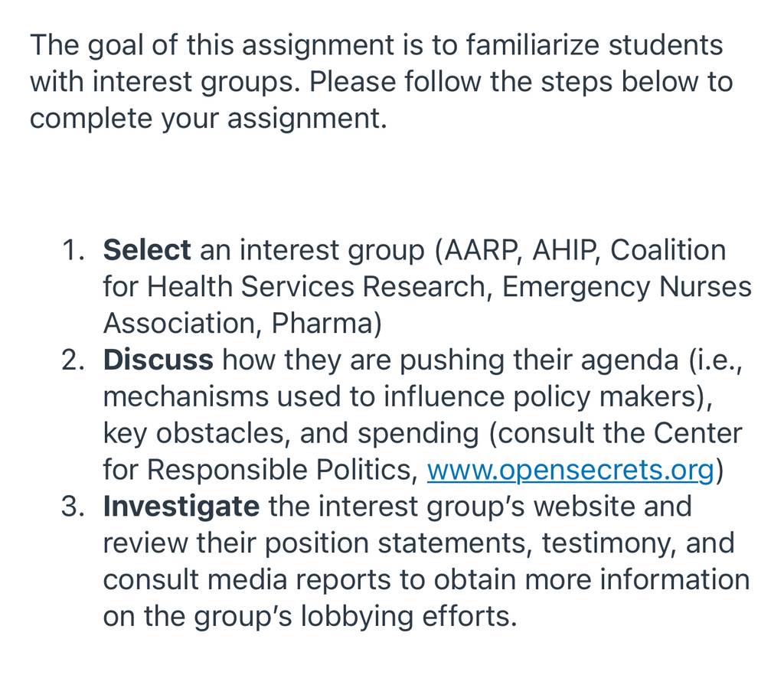The width and height of the screenshot is (784, 691).
Task: Click the bold word Discuss
Action: pos(158,360)
